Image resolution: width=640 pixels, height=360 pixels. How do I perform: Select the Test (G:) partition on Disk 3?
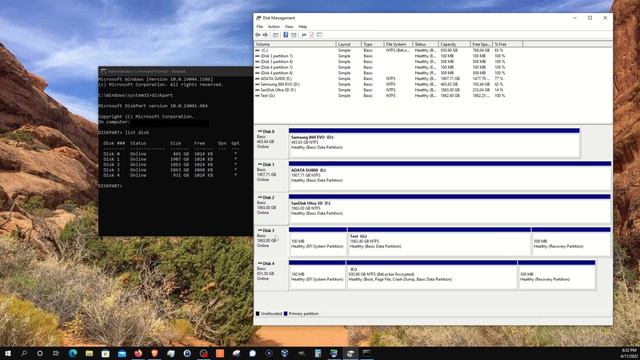pos(439,242)
